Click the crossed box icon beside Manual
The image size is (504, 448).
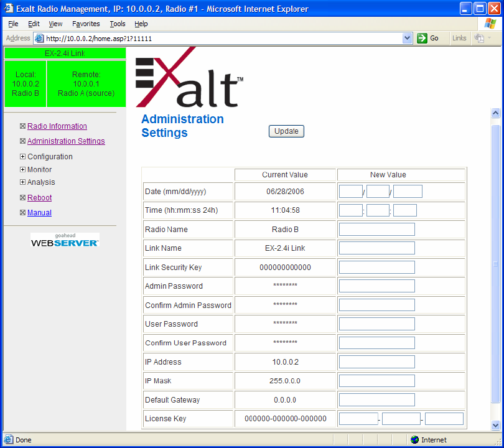pyautogui.click(x=22, y=212)
